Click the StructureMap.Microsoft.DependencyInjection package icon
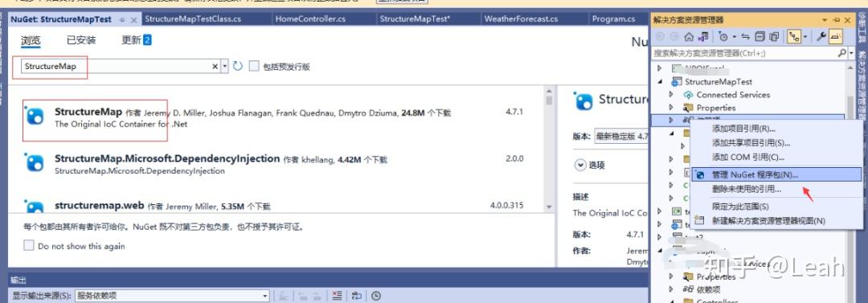This screenshot has height=303, width=868. pos(34,162)
